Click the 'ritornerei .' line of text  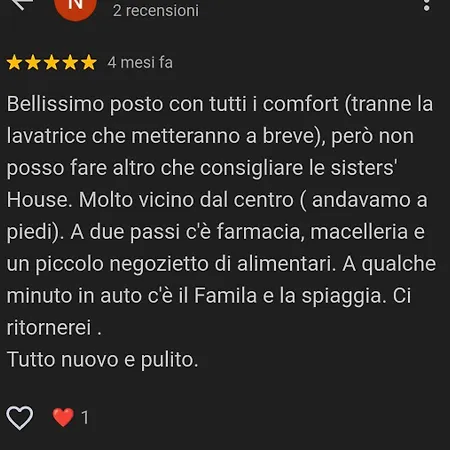[x=54, y=328]
